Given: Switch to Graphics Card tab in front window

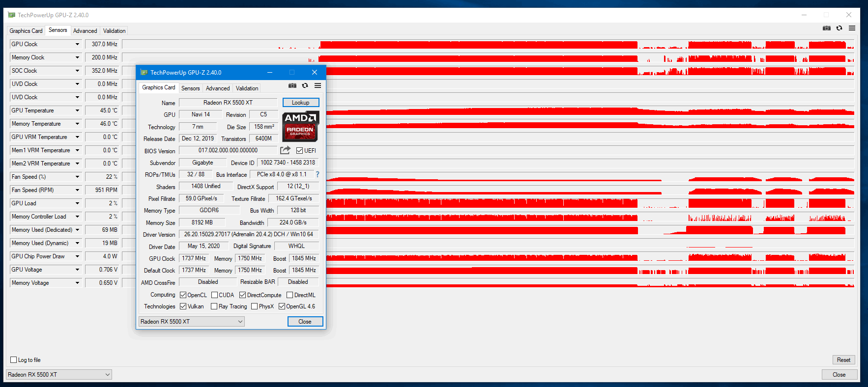Looking at the screenshot, I should pyautogui.click(x=159, y=87).
